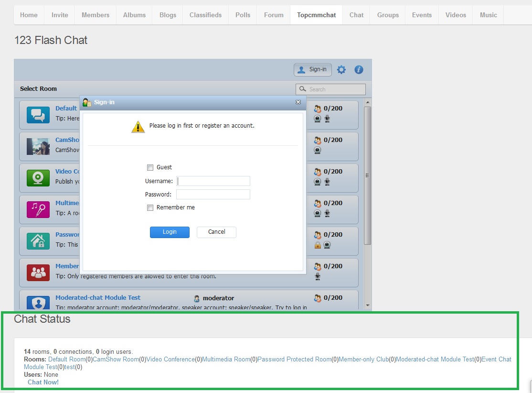This screenshot has height=393, width=532.
Task: Open the Forum navigation tab
Action: click(x=273, y=15)
